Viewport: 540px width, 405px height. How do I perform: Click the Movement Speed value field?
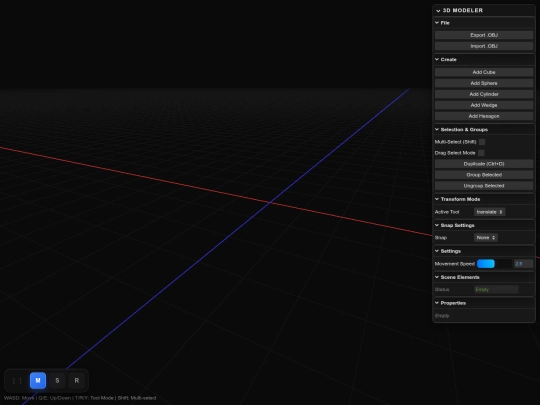coord(523,264)
